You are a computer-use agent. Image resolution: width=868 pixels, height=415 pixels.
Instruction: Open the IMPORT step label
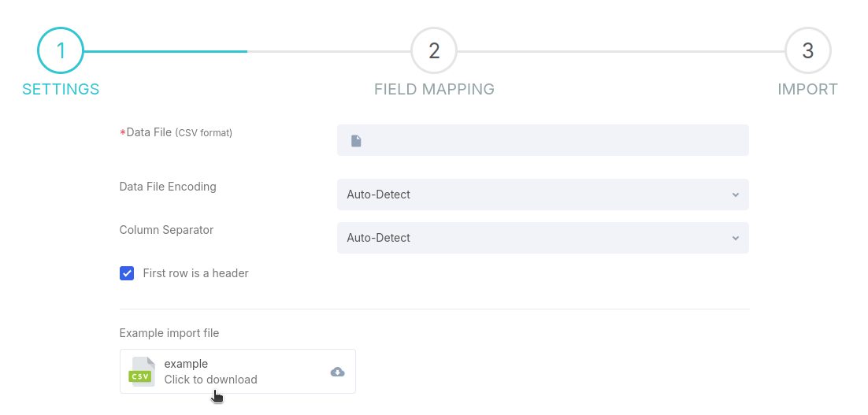[x=807, y=89]
